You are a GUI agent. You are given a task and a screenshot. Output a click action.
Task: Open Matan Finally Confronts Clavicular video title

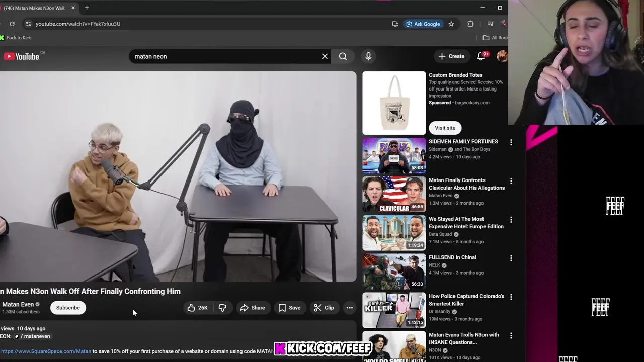click(x=466, y=184)
